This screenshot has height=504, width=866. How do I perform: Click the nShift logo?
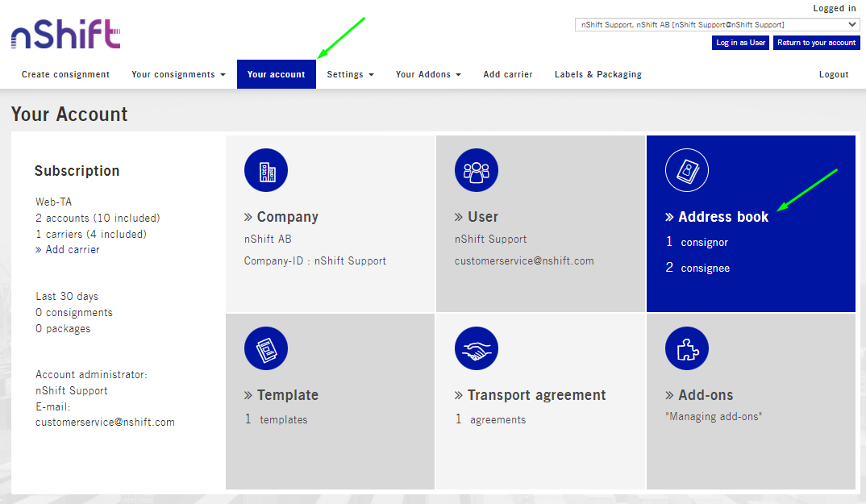click(x=65, y=36)
